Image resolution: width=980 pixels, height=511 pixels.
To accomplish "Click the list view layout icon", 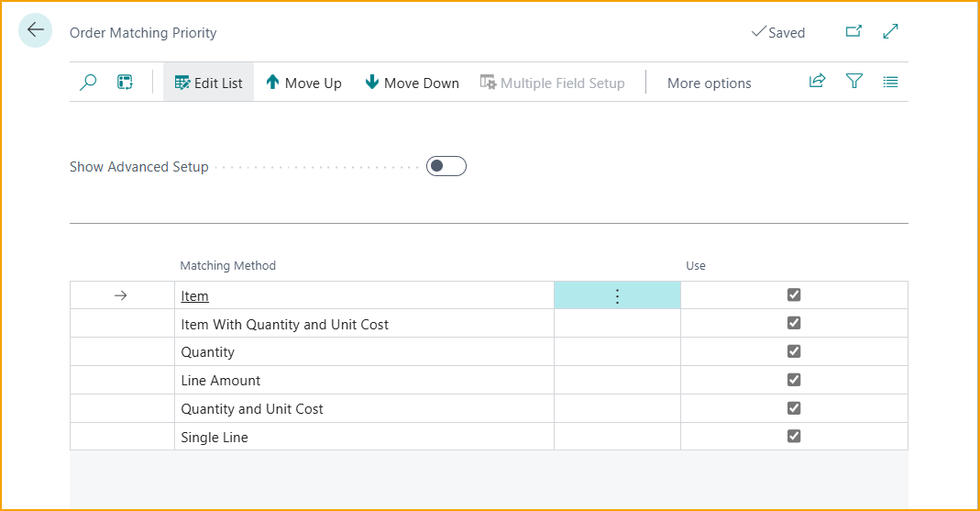I will coord(890,82).
